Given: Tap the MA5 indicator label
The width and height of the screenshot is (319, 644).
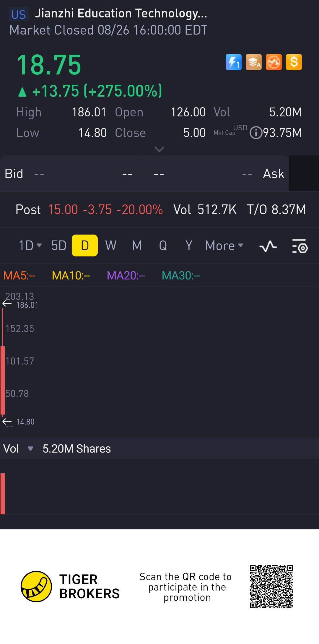Looking at the screenshot, I should (x=19, y=276).
